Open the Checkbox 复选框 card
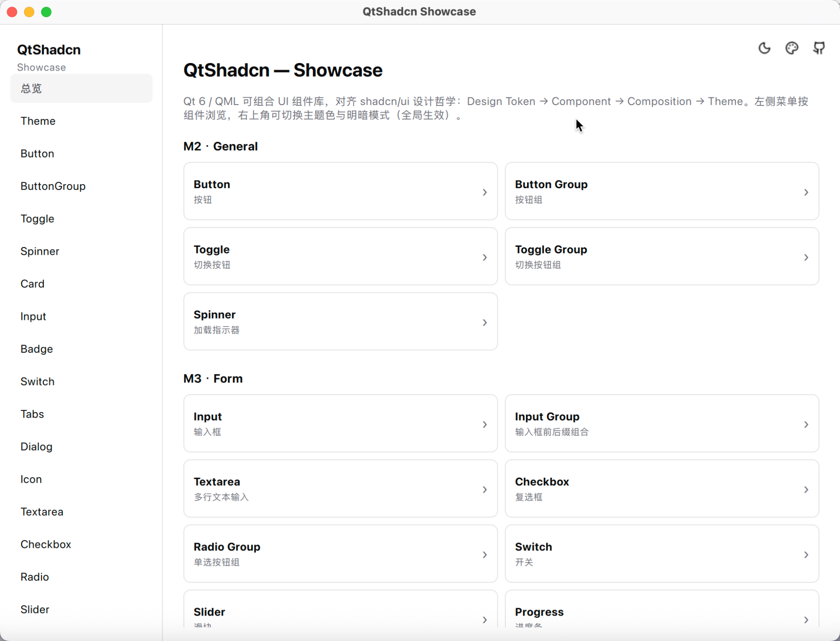This screenshot has height=641, width=840. [x=662, y=489]
